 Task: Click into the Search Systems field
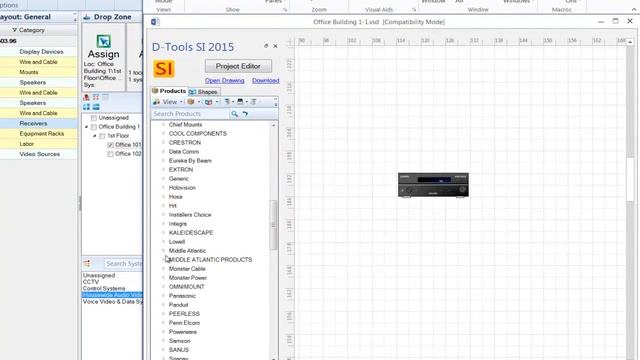tap(123, 264)
